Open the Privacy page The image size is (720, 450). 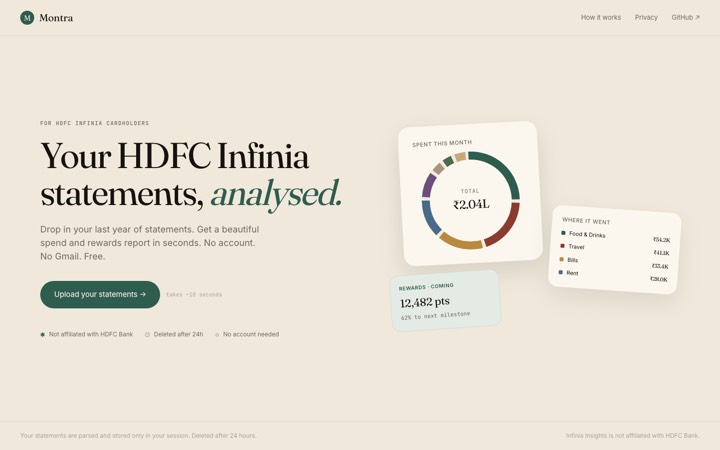pyautogui.click(x=646, y=17)
